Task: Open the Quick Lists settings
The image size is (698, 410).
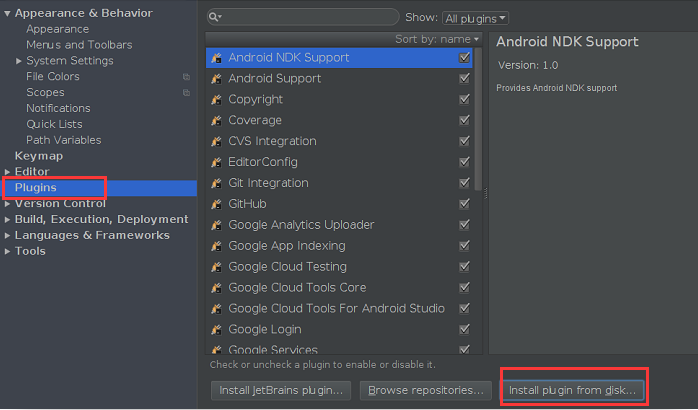Action: point(54,124)
